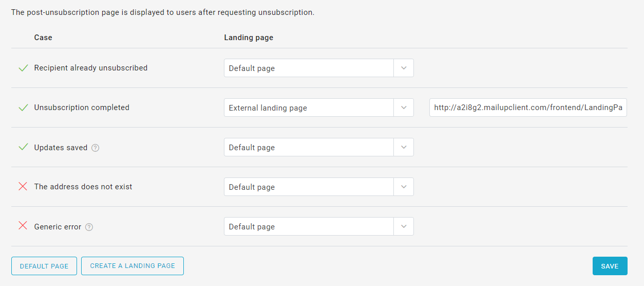Image resolution: width=644 pixels, height=286 pixels.
Task: Expand Generic error landing page chevron
Action: [404, 226]
